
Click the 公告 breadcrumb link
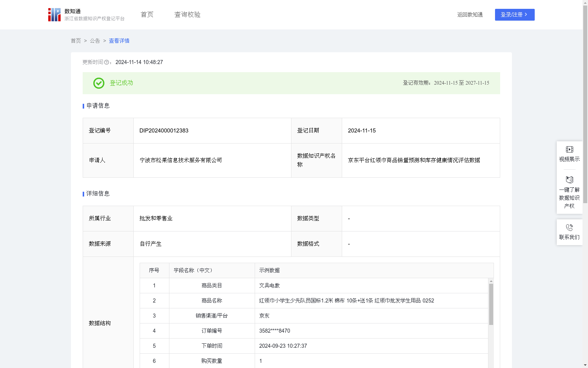[95, 41]
